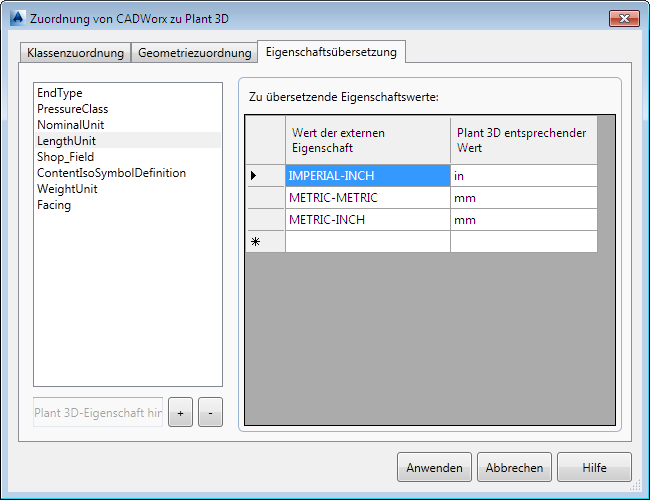Select ContentIsoSymbolDefinition property
Viewport: 650px width, 500px height.
[x=127, y=172]
